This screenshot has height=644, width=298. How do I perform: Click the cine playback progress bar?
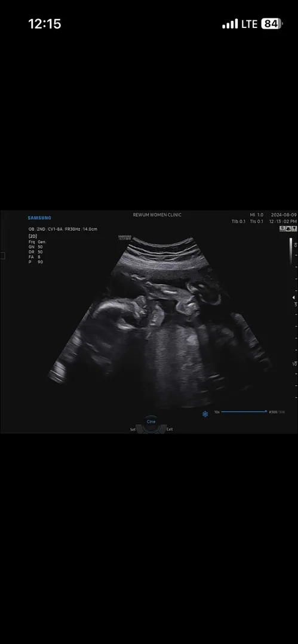244,411
